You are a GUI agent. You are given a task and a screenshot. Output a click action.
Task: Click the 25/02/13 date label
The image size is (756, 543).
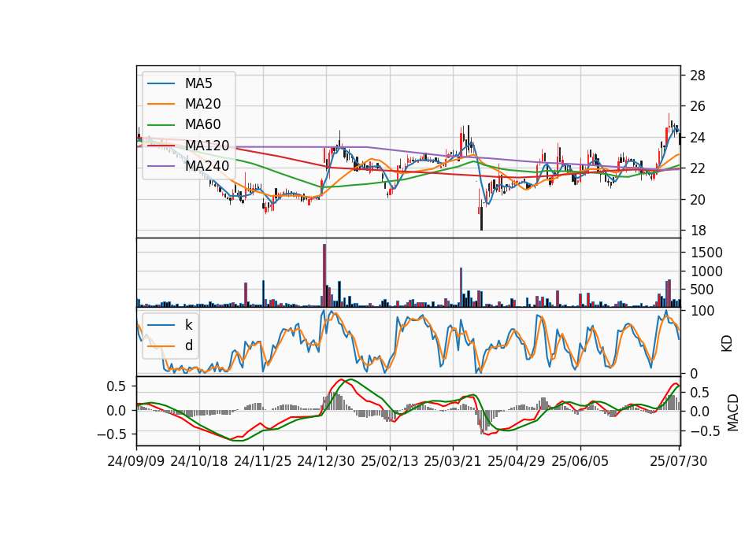390,461
